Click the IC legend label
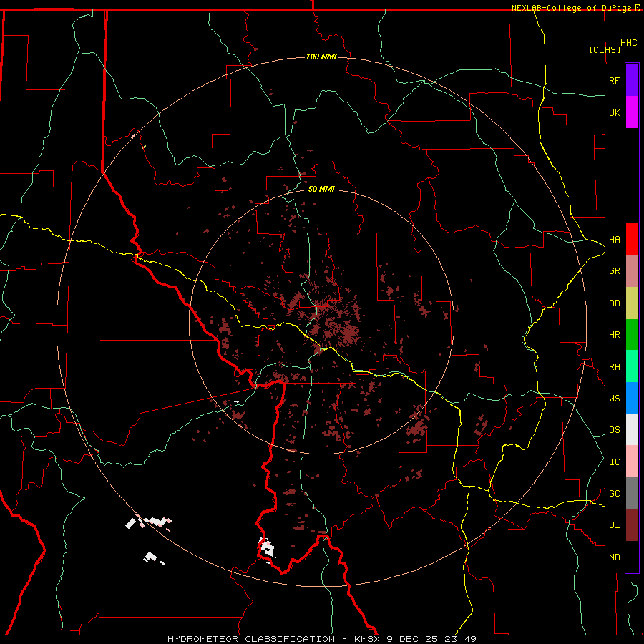 point(614,462)
